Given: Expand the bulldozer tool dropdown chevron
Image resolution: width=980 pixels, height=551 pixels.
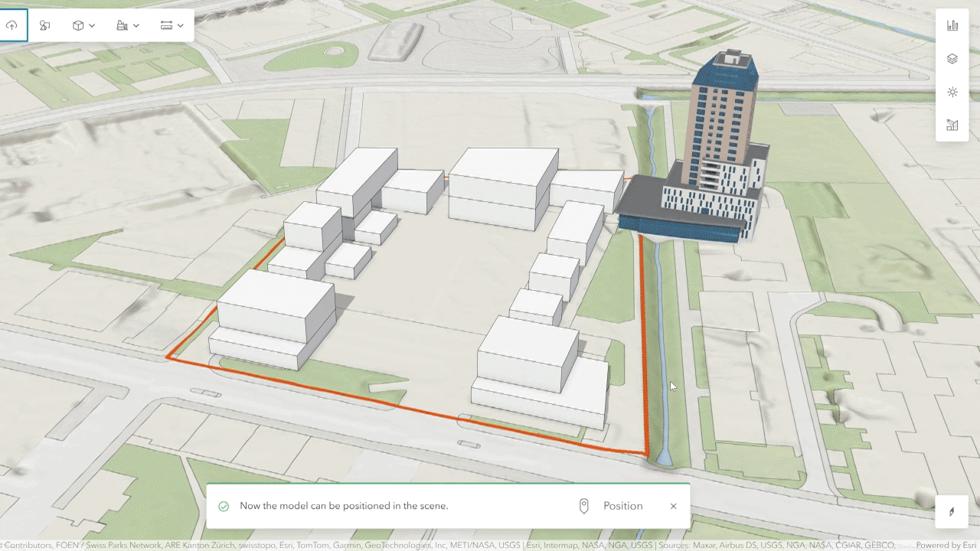Looking at the screenshot, I should [x=136, y=25].
